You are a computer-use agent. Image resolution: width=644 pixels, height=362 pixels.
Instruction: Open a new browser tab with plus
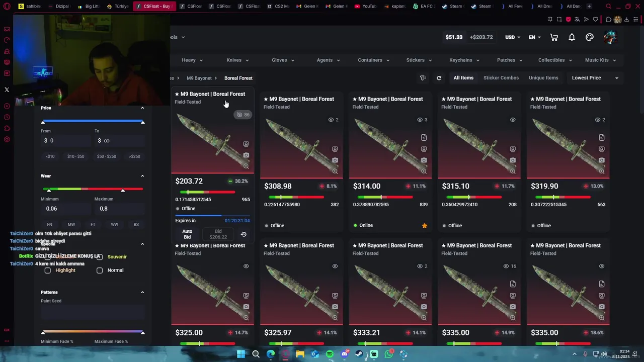589,7
